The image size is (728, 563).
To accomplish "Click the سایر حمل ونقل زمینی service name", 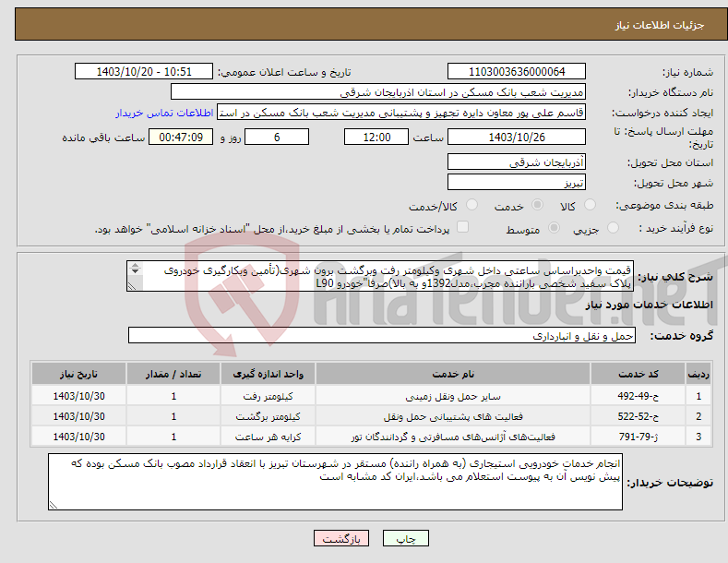I will point(453,396).
